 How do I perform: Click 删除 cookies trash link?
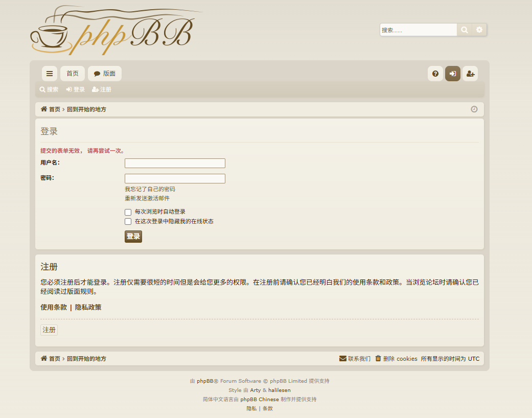click(x=396, y=359)
